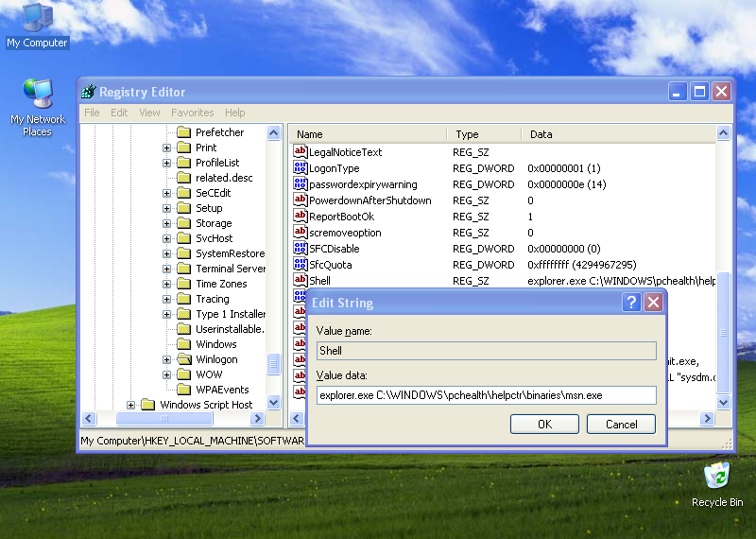This screenshot has width=756, height=539.
Task: Click the tree pane scroll up arrow
Action: (273, 132)
